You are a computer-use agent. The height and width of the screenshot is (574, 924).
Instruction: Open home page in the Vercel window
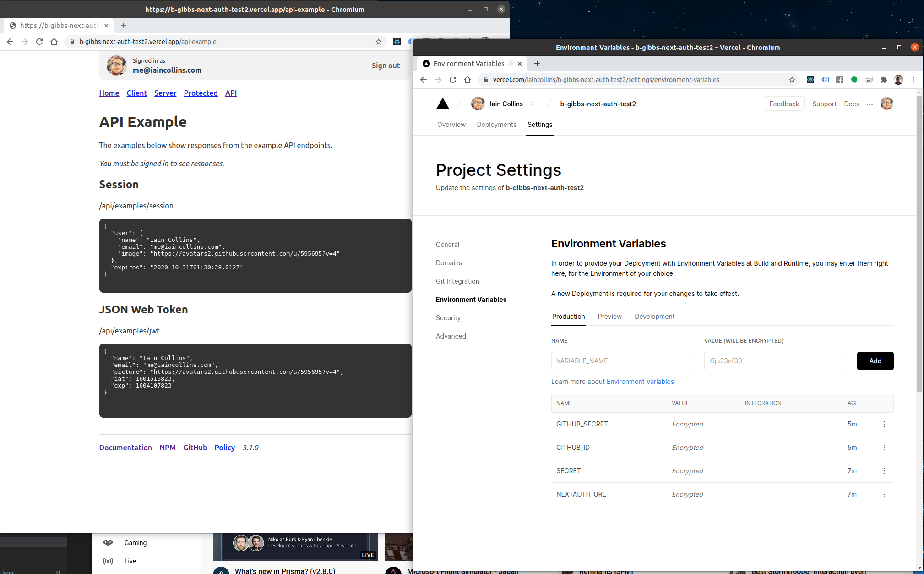467,80
